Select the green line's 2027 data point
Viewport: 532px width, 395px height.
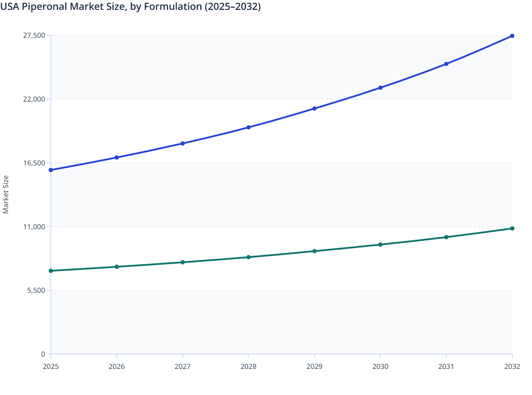click(182, 262)
